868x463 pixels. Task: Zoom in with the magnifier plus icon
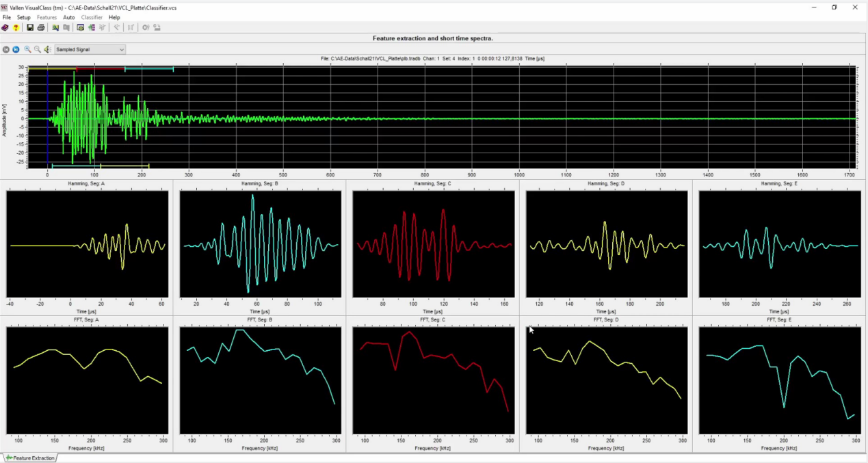(27, 49)
